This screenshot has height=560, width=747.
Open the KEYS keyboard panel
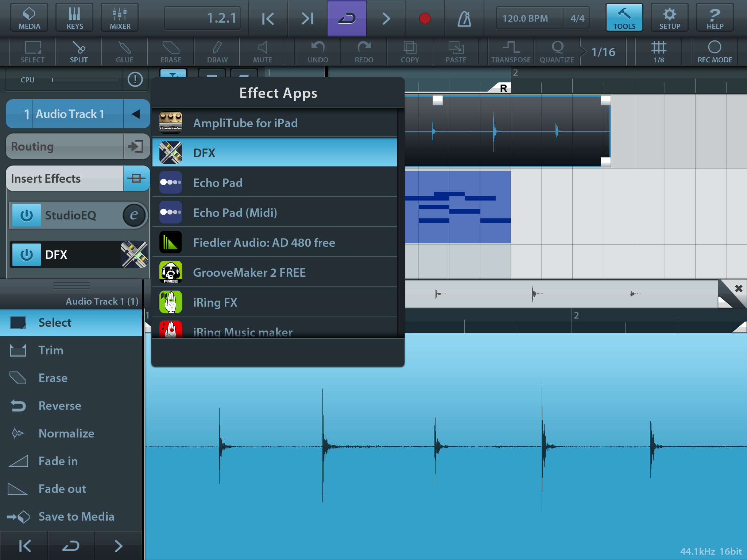(x=74, y=18)
